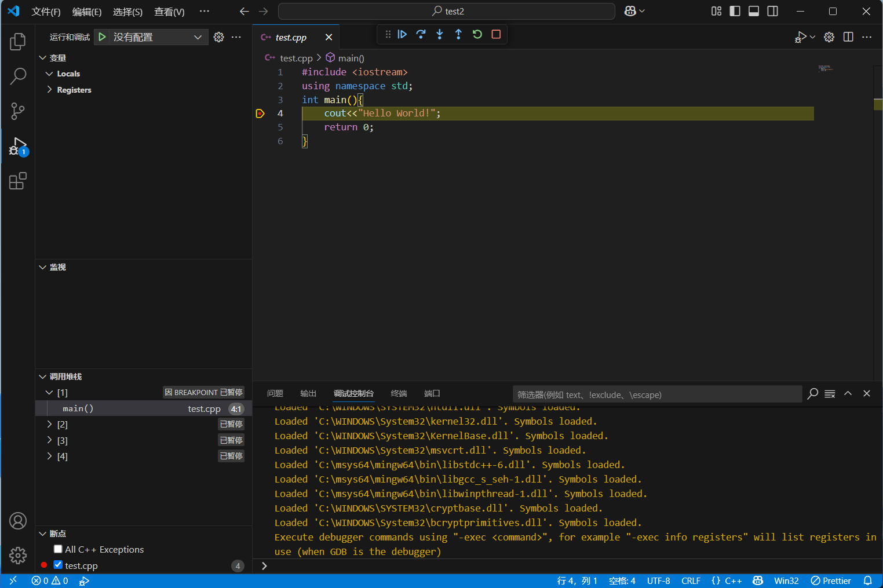Click the debug console filter input
The width and height of the screenshot is (883, 588).
click(x=656, y=395)
